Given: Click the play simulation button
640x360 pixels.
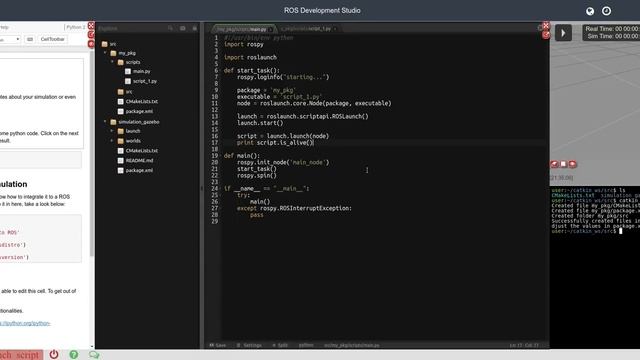Looking at the screenshot, I should click(563, 33).
